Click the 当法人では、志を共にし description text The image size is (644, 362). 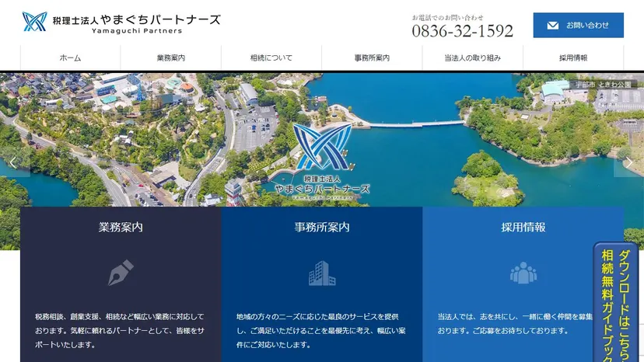(x=515, y=324)
